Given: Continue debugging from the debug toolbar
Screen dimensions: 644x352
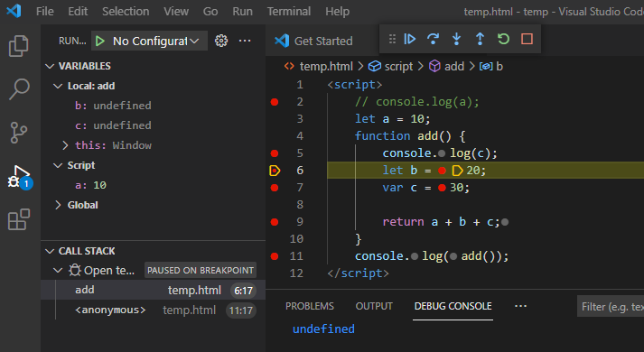Looking at the screenshot, I should [x=410, y=39].
